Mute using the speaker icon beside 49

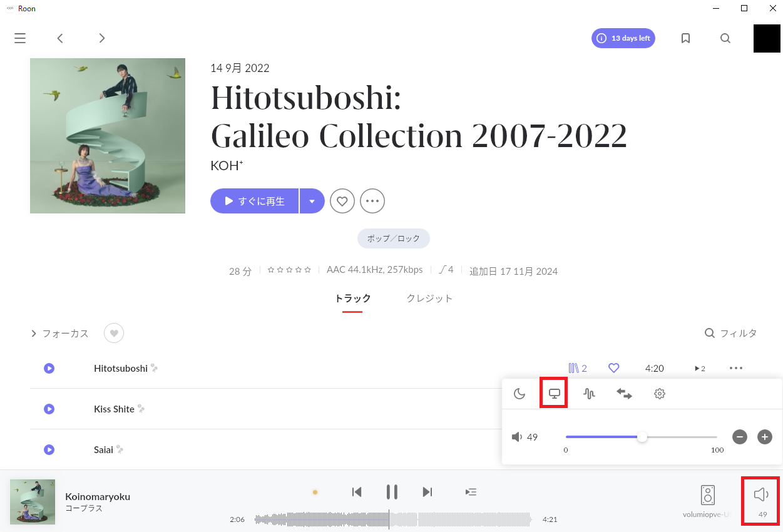(517, 437)
